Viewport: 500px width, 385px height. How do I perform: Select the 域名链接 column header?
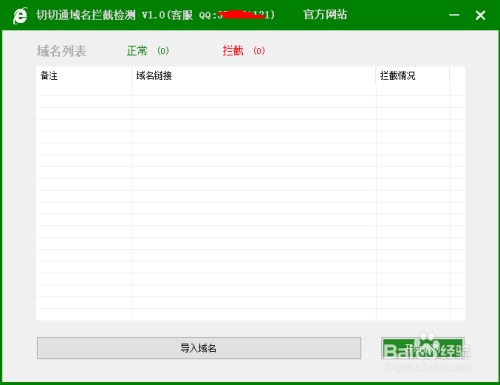point(254,76)
